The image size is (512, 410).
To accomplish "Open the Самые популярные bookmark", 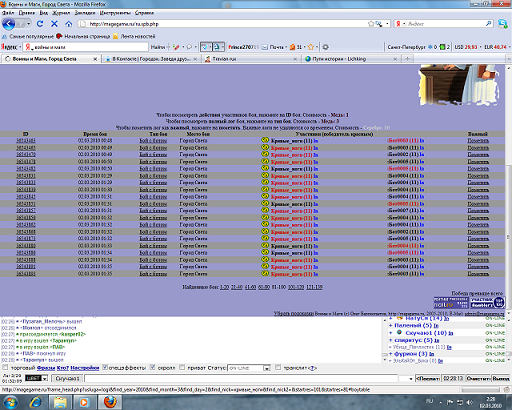I will [28, 36].
